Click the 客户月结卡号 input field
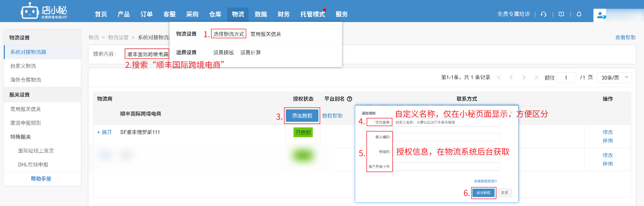 446,166
